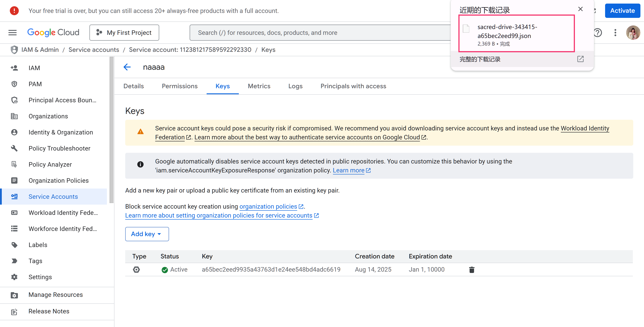Open the Principals with access tab

[353, 86]
